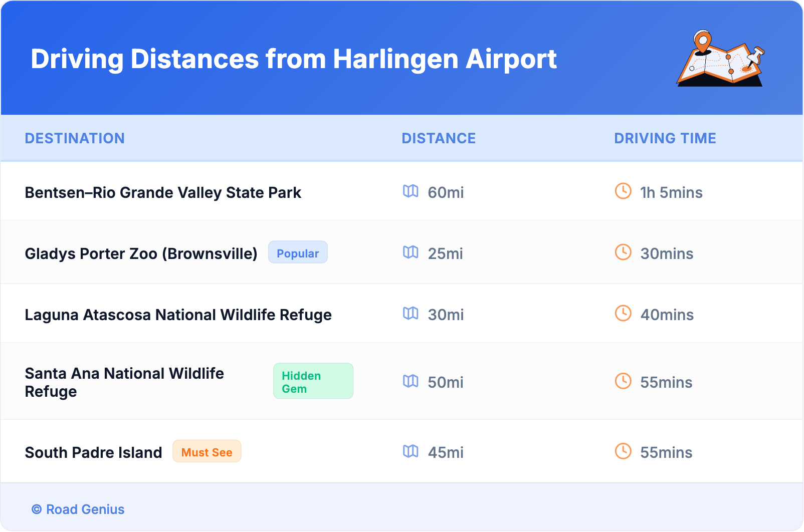Image resolution: width=804 pixels, height=532 pixels.
Task: Open the Road Genius copyright link
Action: click(x=78, y=509)
